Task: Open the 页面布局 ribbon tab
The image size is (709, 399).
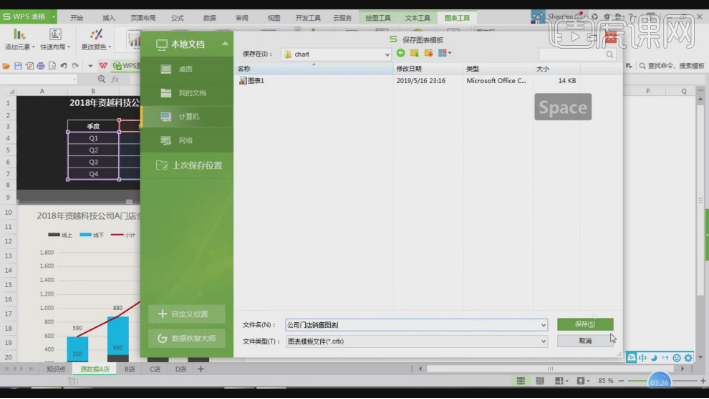Action: coord(143,18)
